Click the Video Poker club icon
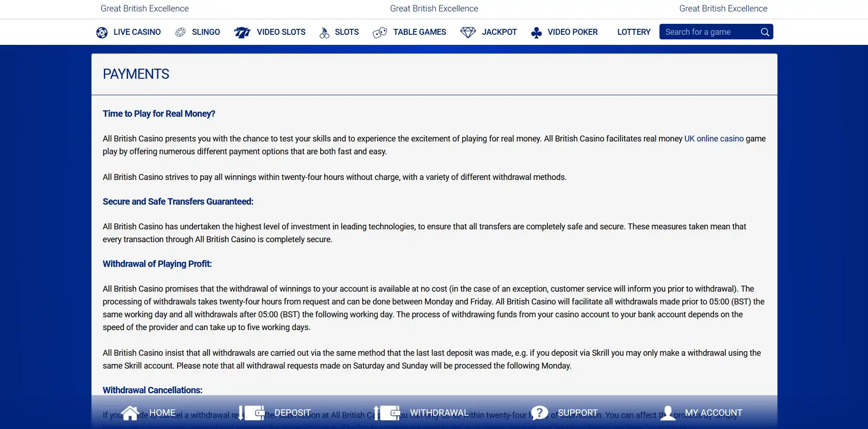 pos(536,33)
